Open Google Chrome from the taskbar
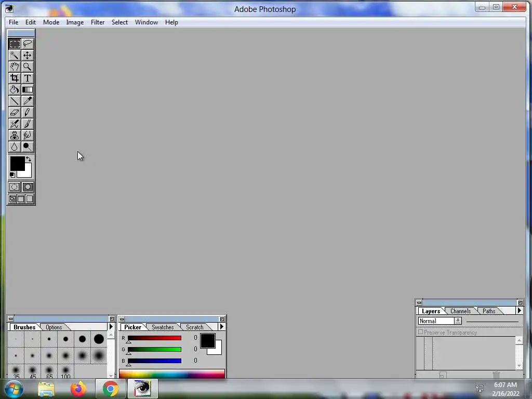The image size is (532, 399). coord(110,389)
